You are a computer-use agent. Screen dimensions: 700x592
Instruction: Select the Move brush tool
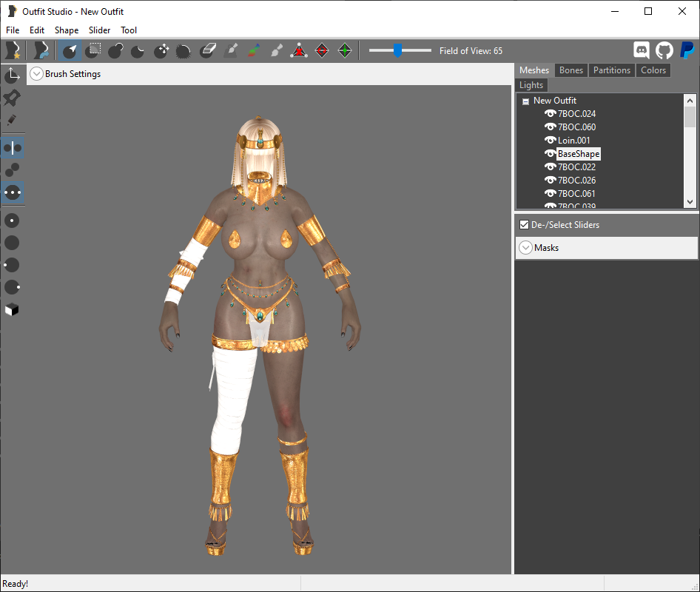(161, 50)
